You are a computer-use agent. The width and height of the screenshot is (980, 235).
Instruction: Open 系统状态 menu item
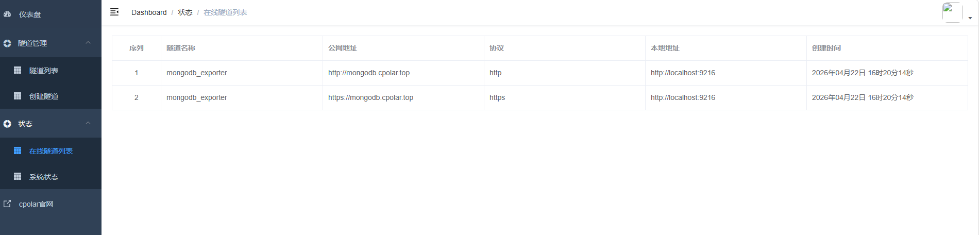pyautogui.click(x=44, y=177)
